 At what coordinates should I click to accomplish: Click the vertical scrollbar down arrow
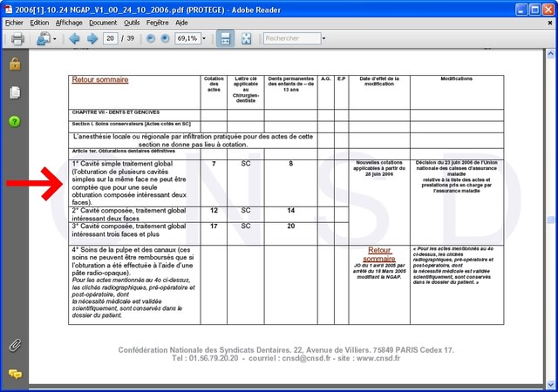pos(550,384)
